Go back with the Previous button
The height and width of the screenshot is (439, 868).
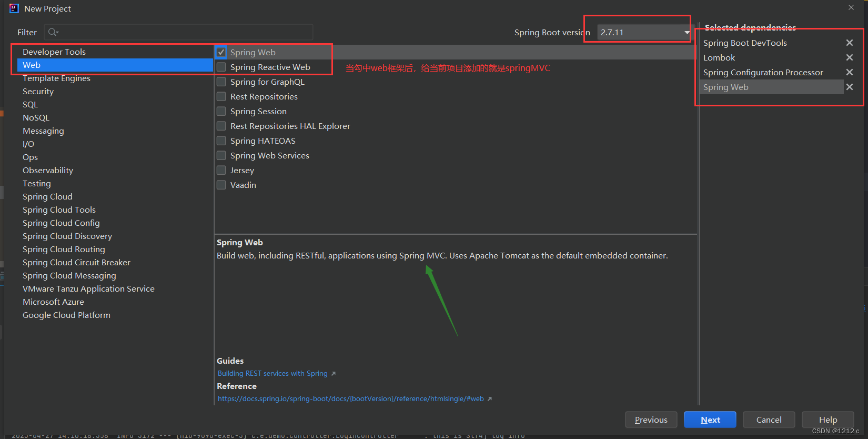pyautogui.click(x=651, y=420)
